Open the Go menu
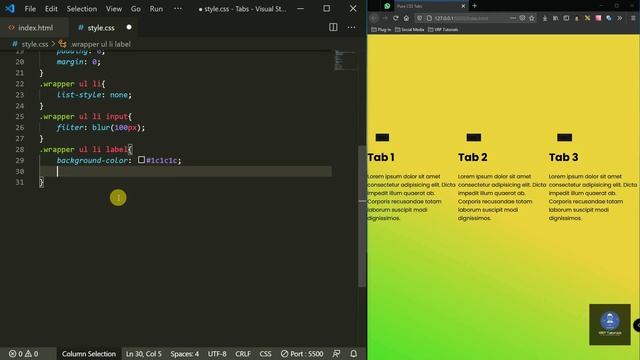Viewport: 640px width, 360px height. click(136, 9)
